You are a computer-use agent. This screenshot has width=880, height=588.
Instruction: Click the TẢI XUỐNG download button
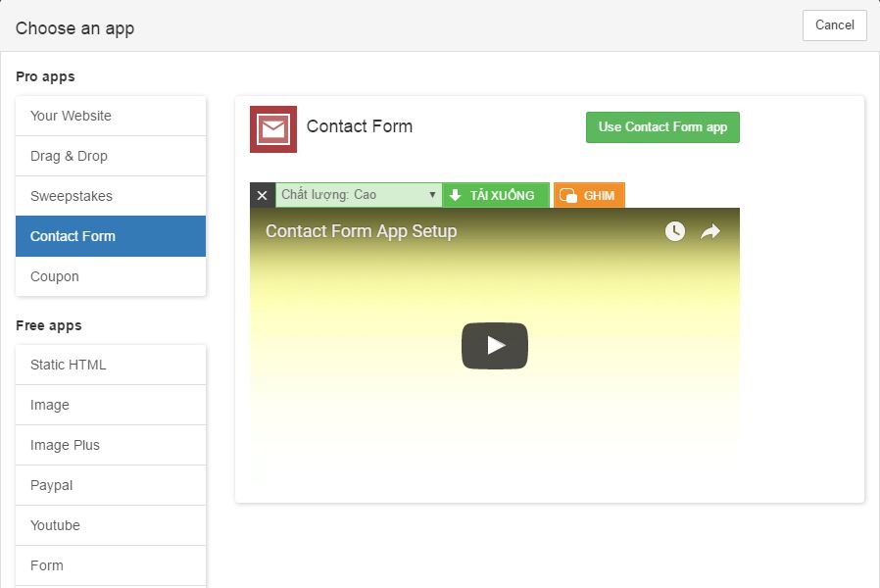coord(495,195)
